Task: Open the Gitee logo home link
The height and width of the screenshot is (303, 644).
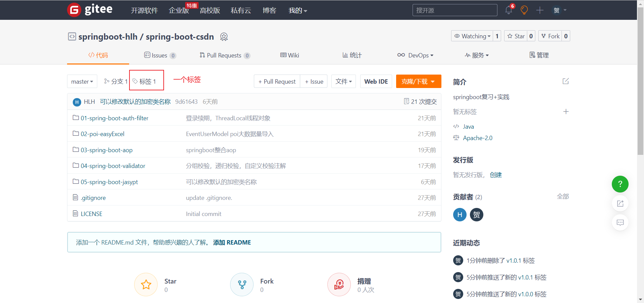Action: [x=90, y=10]
